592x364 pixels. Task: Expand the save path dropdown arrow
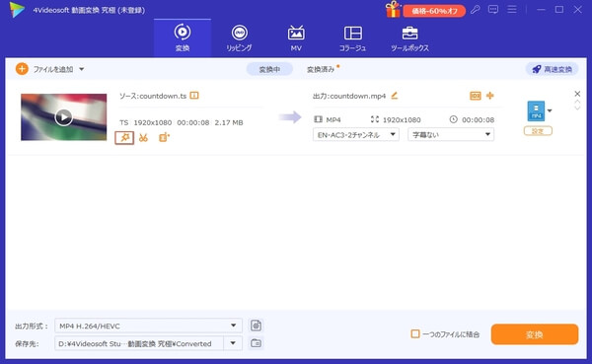(x=233, y=343)
